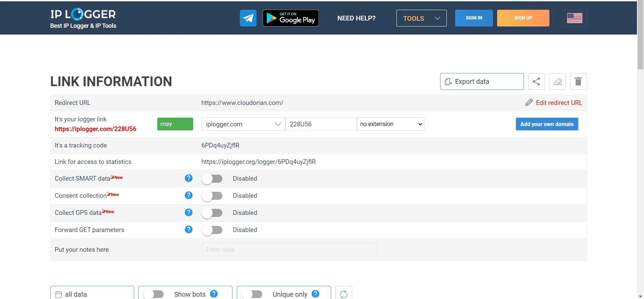Enable Collect SMART data toggle

point(212,179)
